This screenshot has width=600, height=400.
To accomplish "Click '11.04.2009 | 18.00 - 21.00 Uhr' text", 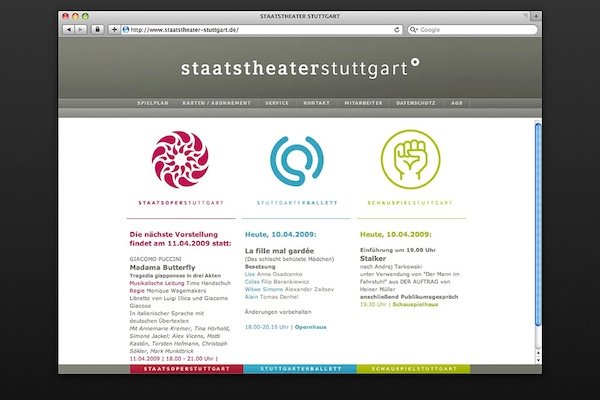I will pos(173,359).
